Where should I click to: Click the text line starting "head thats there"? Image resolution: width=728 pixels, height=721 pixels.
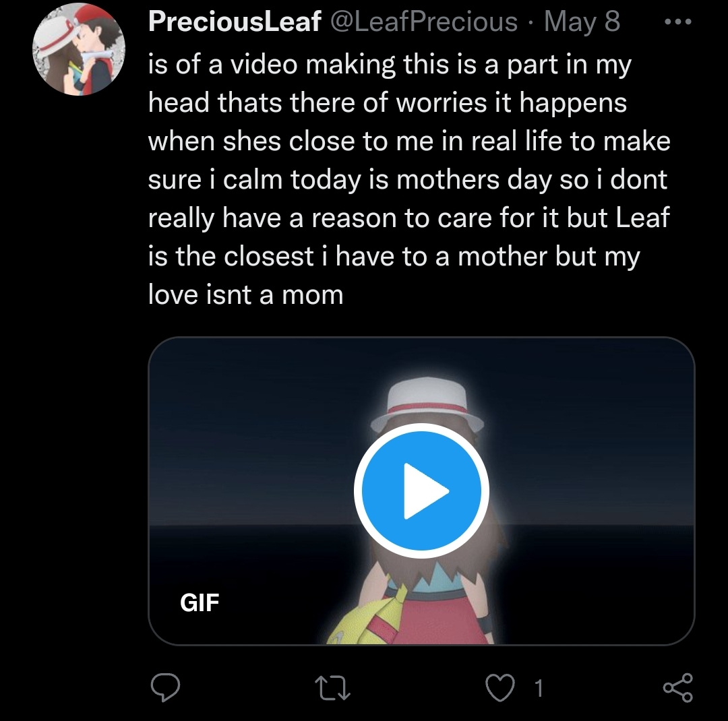387,103
